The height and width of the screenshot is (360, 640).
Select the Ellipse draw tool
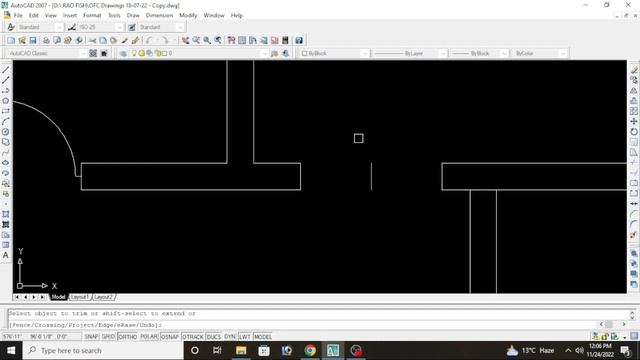6,162
